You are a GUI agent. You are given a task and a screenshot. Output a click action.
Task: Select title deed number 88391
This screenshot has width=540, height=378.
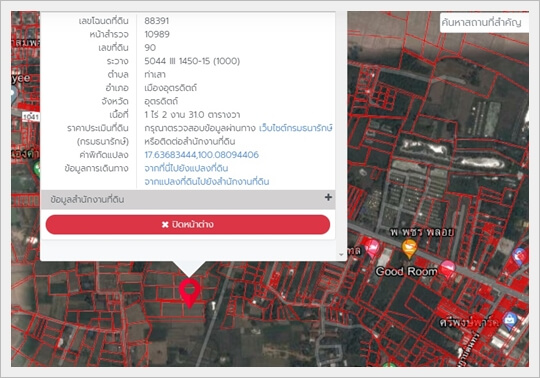pos(157,21)
